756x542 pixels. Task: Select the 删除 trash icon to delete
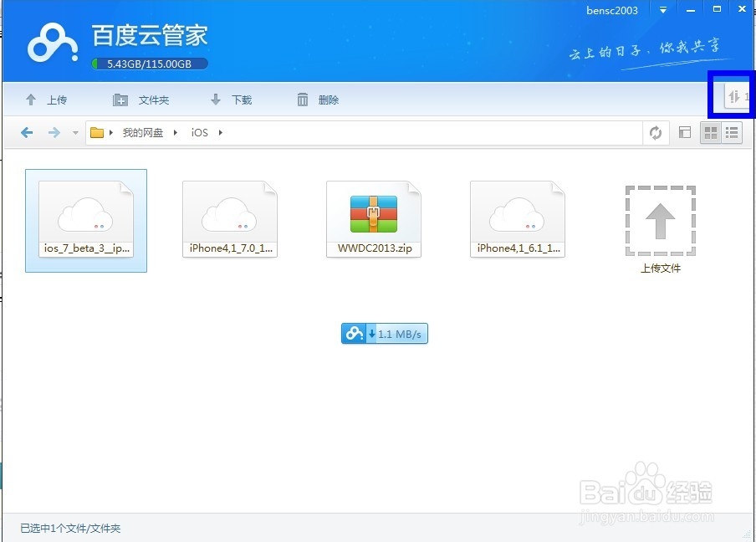tap(302, 100)
